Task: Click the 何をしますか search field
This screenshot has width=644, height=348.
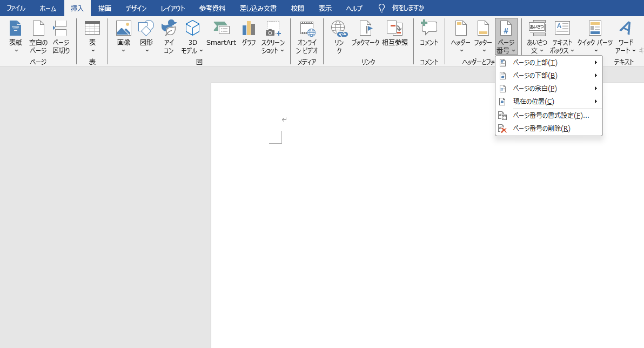Action: [408, 8]
